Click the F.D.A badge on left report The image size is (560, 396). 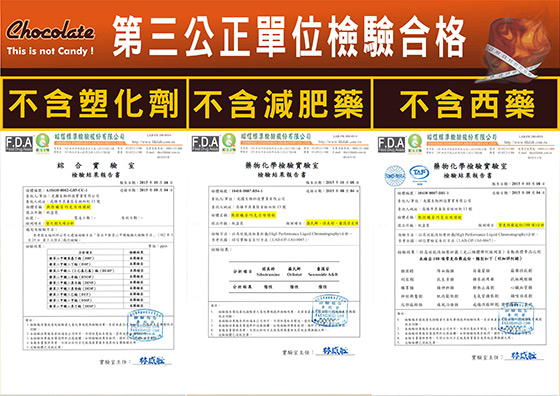pos(19,144)
